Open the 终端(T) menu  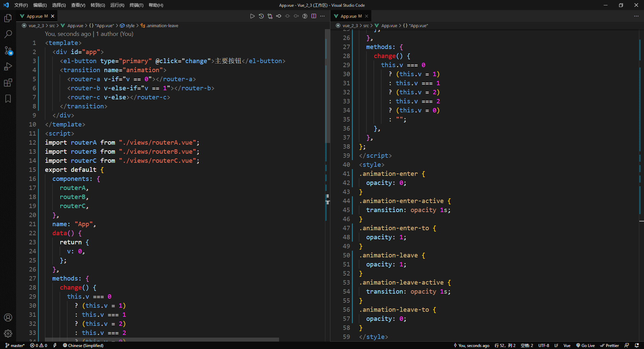[136, 5]
